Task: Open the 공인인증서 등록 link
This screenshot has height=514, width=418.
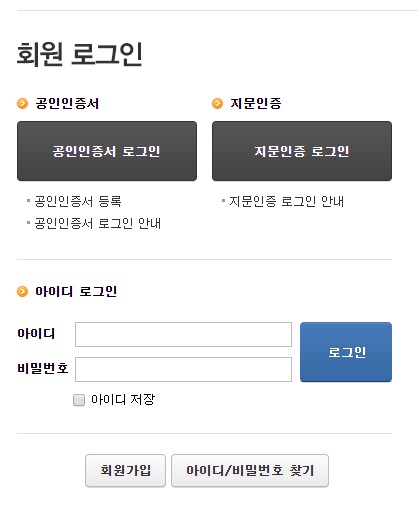Action: pos(78,201)
